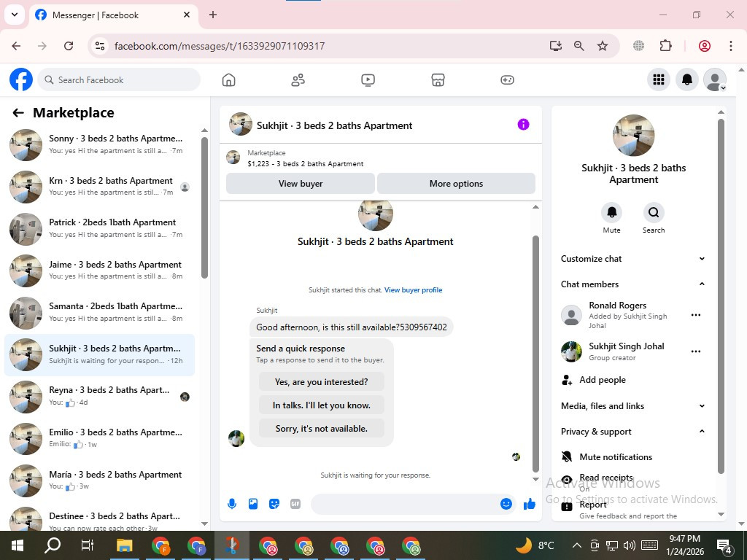Reload the page in Chrome

[x=69, y=46]
